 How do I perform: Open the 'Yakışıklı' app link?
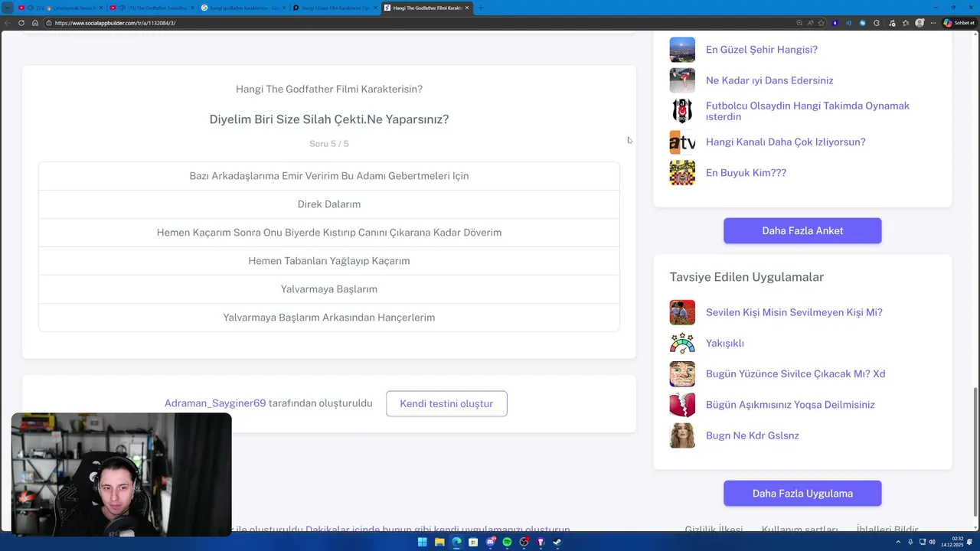click(725, 344)
